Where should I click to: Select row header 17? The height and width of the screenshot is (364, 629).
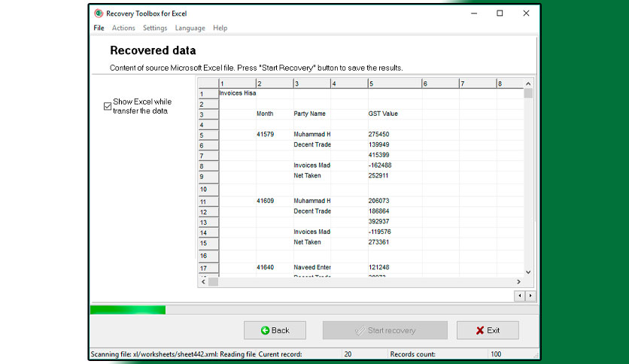point(208,268)
